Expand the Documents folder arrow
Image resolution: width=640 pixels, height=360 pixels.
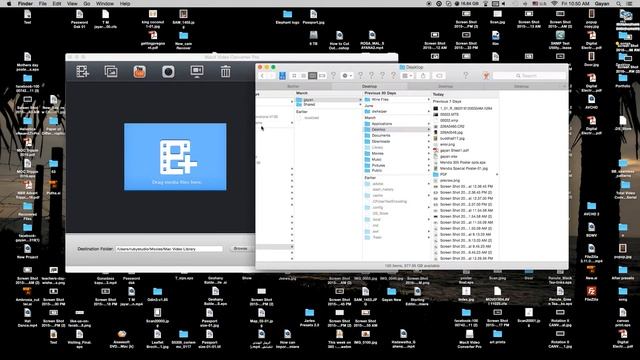pos(429,136)
